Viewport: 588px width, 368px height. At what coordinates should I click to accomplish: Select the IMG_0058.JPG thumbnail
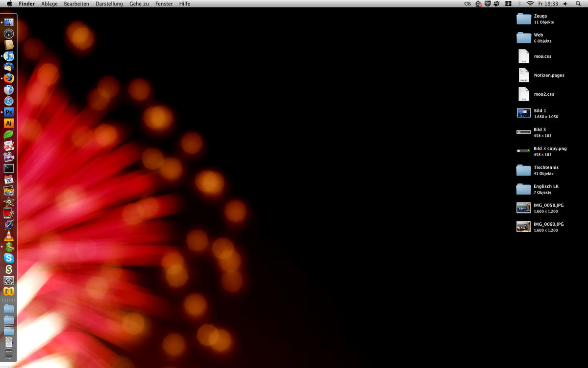pos(524,208)
